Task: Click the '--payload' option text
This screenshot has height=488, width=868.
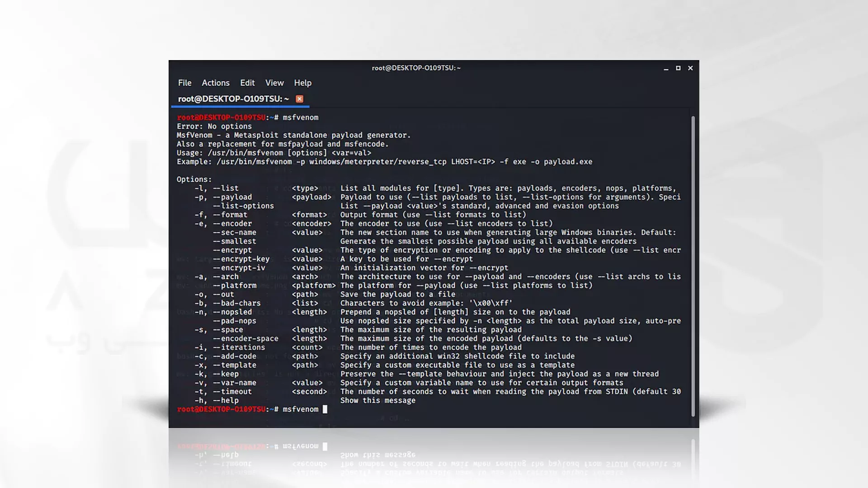Action: coord(232,197)
